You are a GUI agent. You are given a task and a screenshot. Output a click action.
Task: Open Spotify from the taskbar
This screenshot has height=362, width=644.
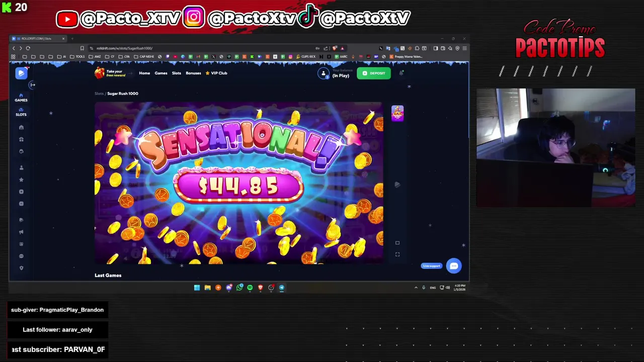(250, 288)
